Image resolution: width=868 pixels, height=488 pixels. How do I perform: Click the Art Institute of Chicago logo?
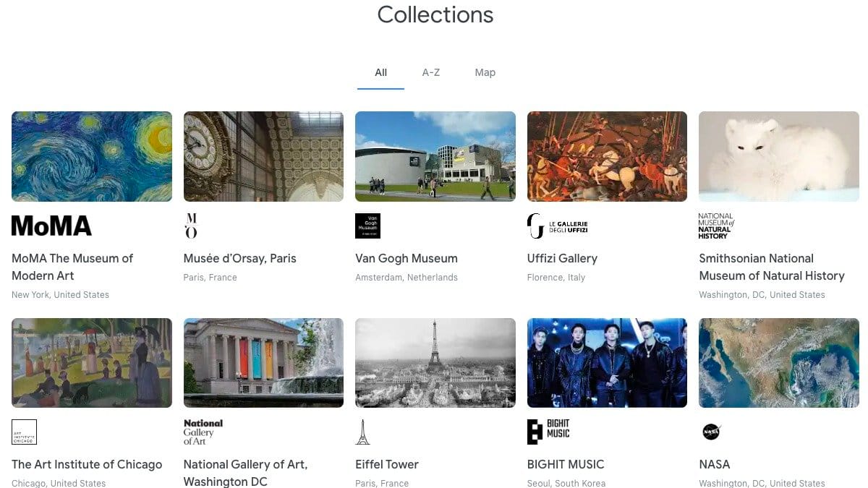24,432
